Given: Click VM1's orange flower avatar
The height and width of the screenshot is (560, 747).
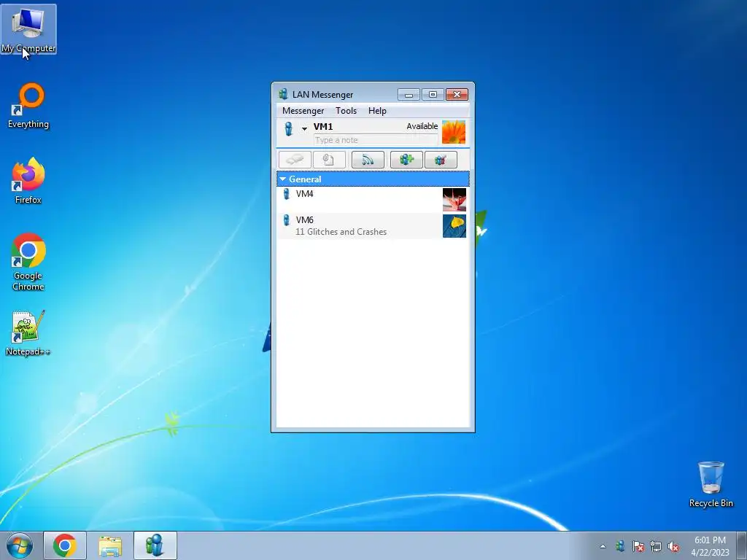Looking at the screenshot, I should [454, 132].
